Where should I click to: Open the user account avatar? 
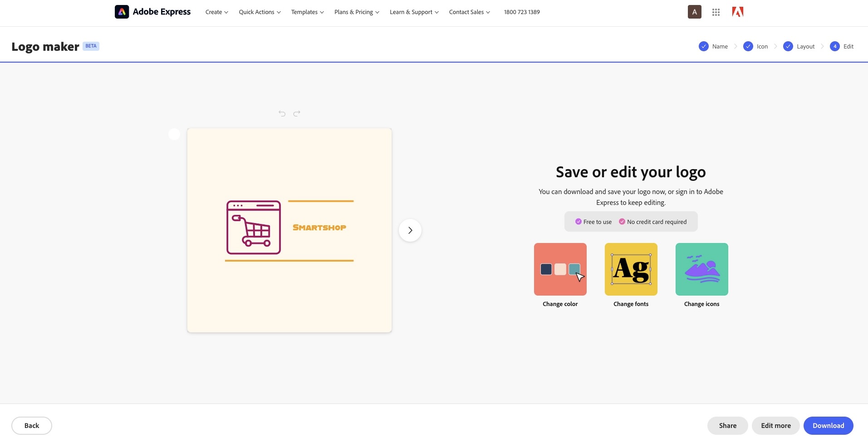pyautogui.click(x=694, y=12)
